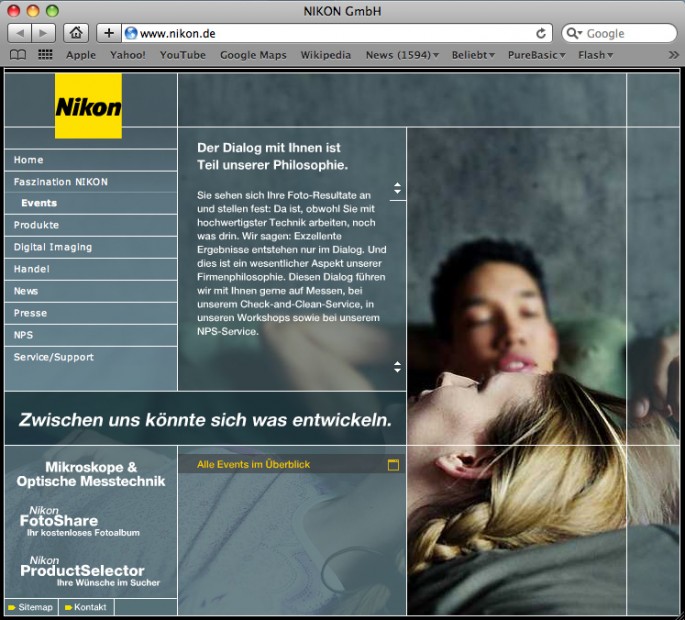685x620 pixels.
Task: Open Alle Events im Überblick link
Action: click(x=253, y=464)
